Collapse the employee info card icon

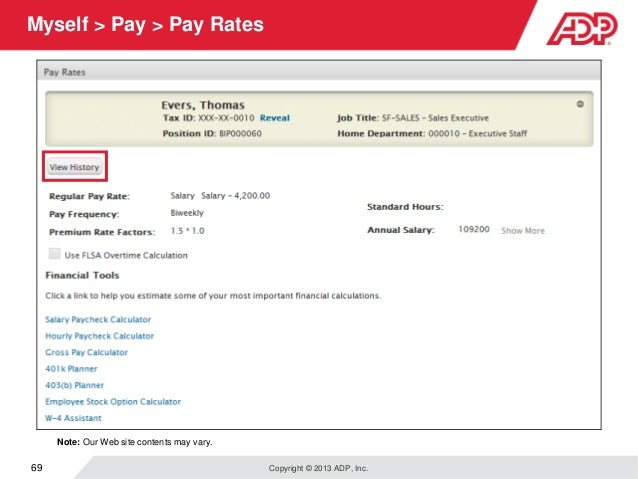pos(580,104)
